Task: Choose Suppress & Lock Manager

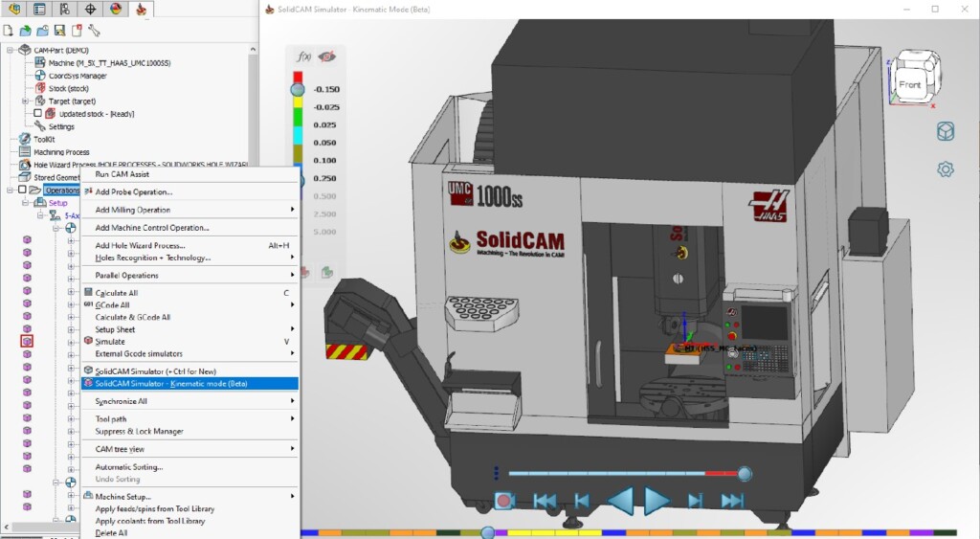Action: point(190,432)
